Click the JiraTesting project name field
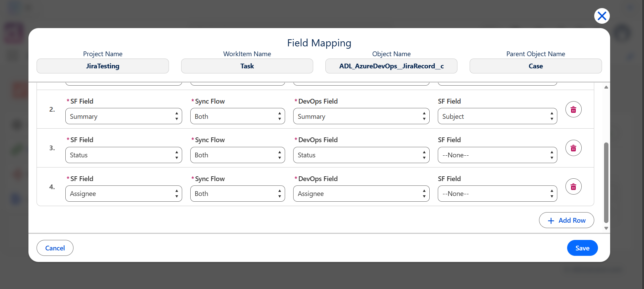Screen dimensions: 644x289 click(103, 66)
